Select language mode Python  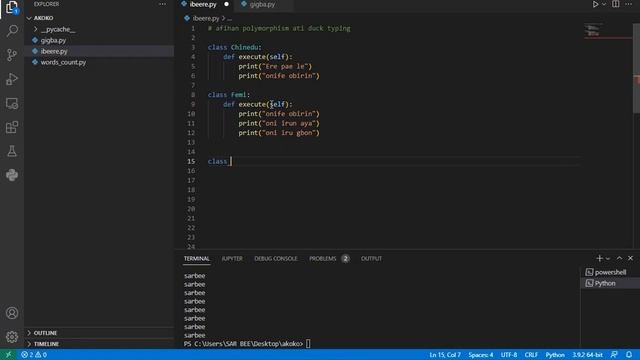[x=555, y=355]
